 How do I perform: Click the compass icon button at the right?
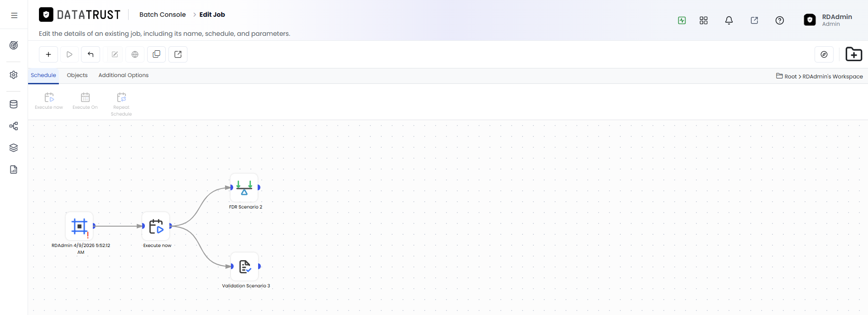[824, 54]
